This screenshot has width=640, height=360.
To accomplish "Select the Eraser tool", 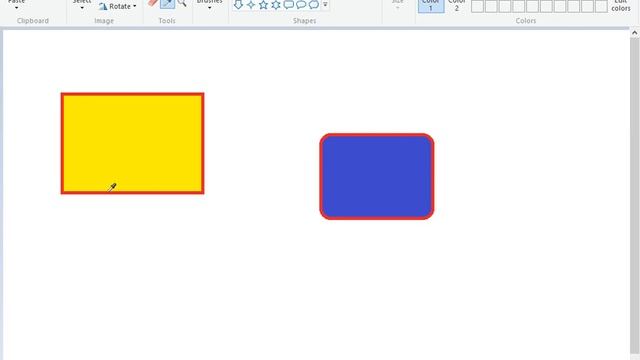I will pyautogui.click(x=153, y=3).
